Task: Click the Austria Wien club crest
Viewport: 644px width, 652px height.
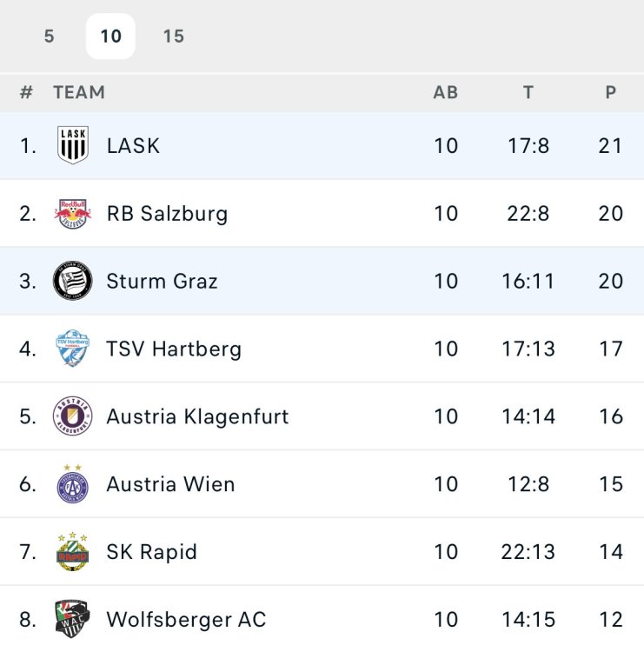Action: click(x=73, y=484)
